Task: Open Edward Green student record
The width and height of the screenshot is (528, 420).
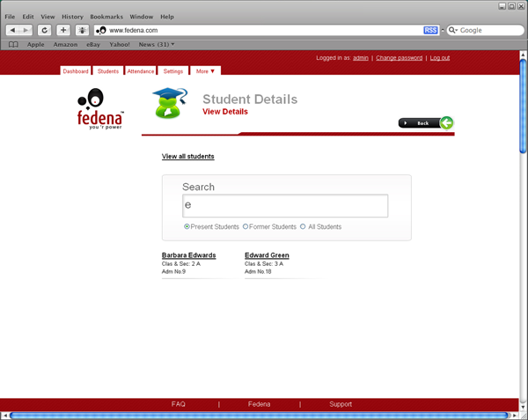Action: tap(267, 255)
